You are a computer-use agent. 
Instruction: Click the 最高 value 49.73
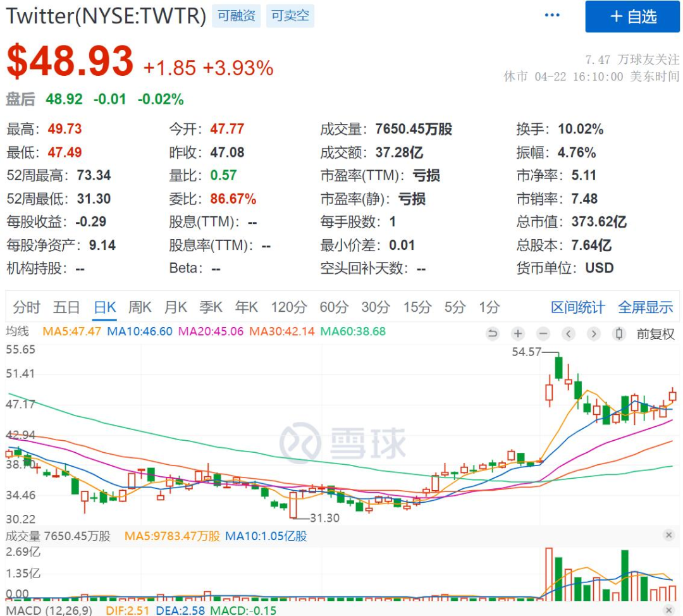pos(65,129)
